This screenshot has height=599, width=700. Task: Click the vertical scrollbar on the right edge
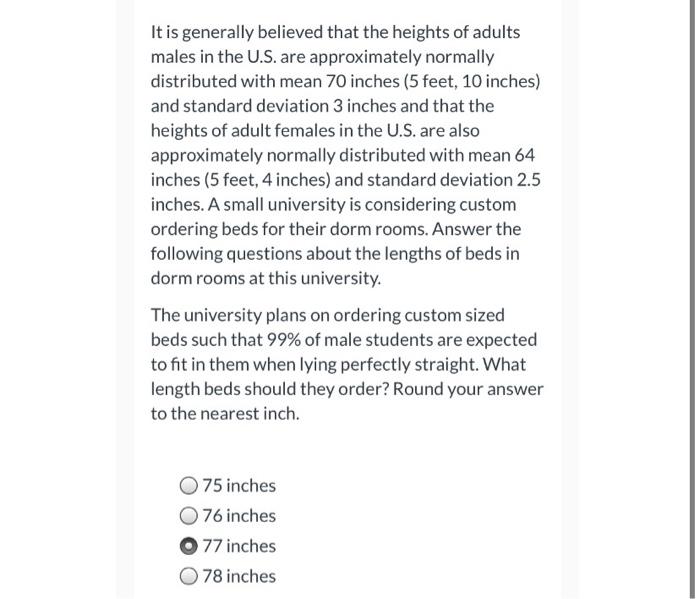tap(692, 300)
